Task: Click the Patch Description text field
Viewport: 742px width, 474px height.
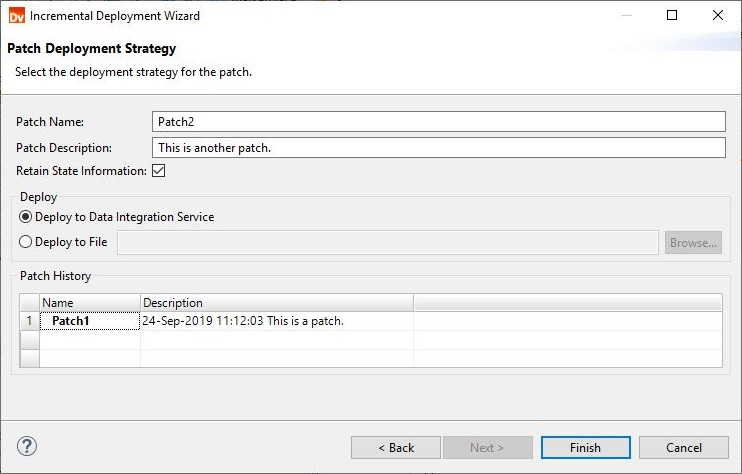Action: click(x=439, y=148)
